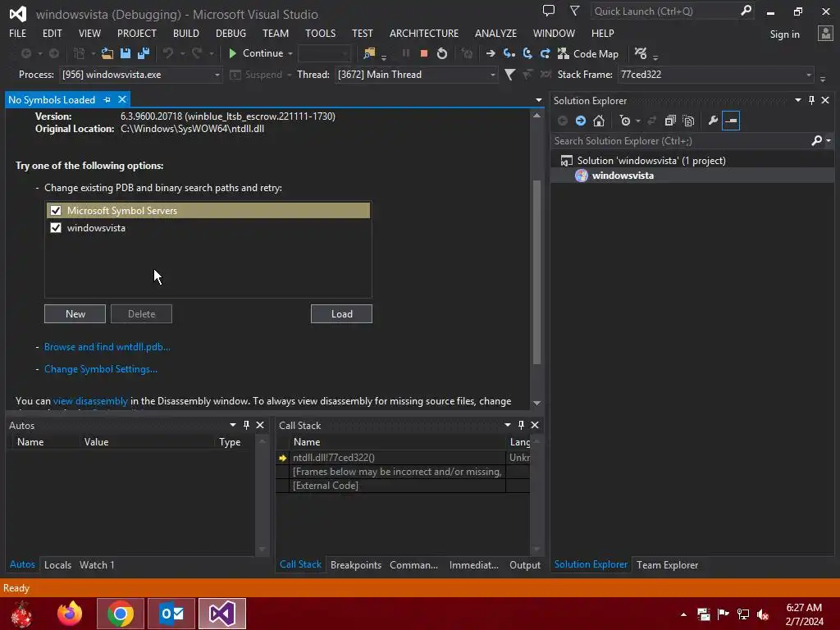Open the TOOLS menu
The image size is (840, 630).
[321, 33]
